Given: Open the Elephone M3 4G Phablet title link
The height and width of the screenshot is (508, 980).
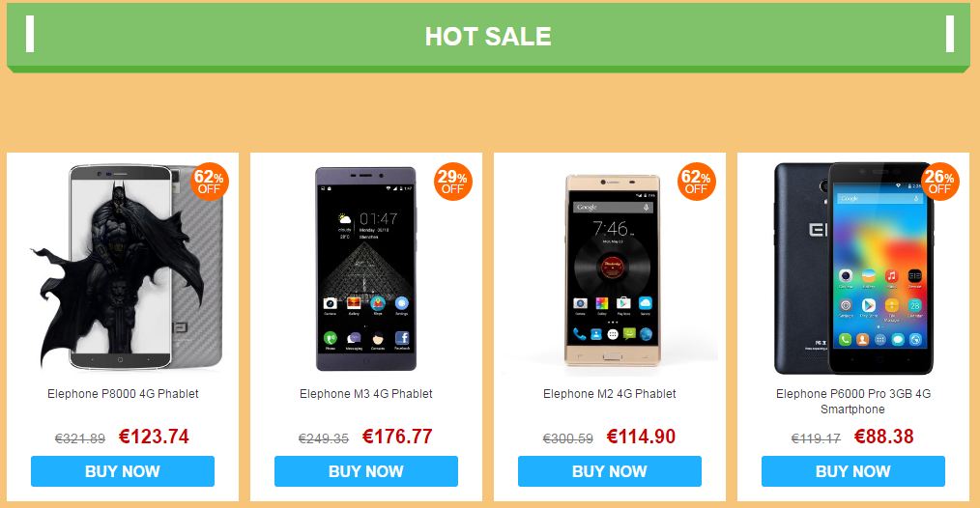Looking at the screenshot, I should point(366,394).
